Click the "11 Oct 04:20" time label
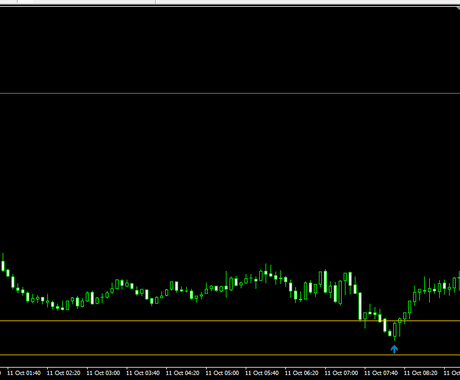Viewport: 460px width, 380px height. tap(183, 373)
